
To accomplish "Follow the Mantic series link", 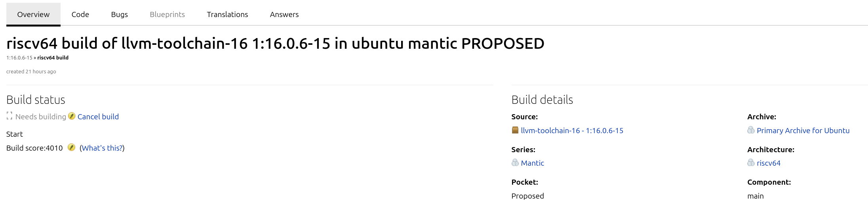I will [532, 163].
